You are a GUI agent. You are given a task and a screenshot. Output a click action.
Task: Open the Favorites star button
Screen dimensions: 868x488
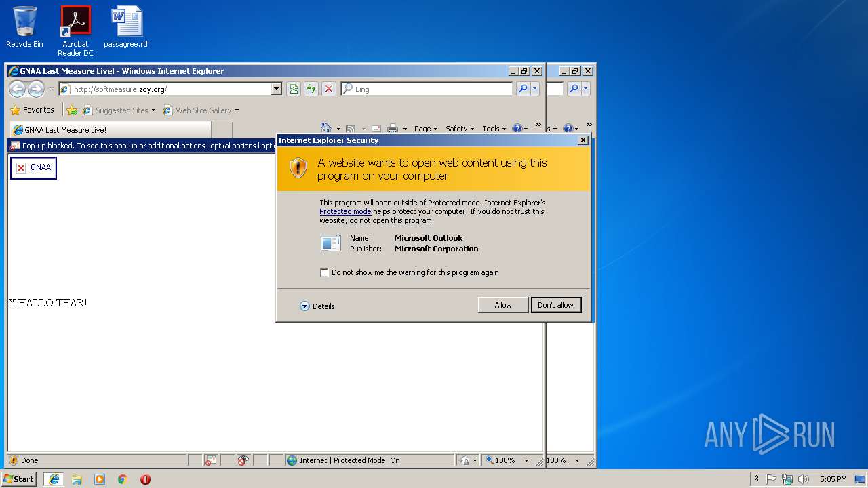[32, 110]
